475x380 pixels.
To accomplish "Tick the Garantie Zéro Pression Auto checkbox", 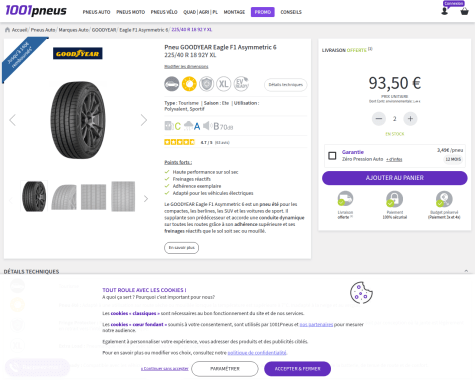I will click(x=332, y=156).
